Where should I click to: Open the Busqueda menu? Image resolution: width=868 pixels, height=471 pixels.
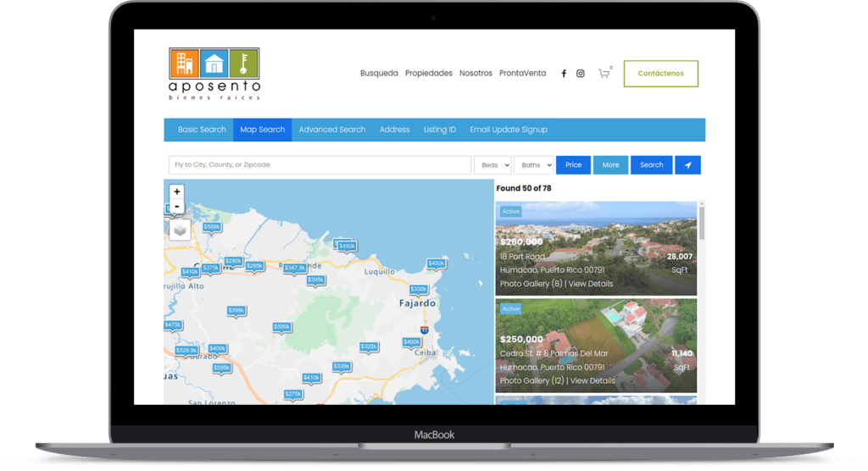(379, 73)
